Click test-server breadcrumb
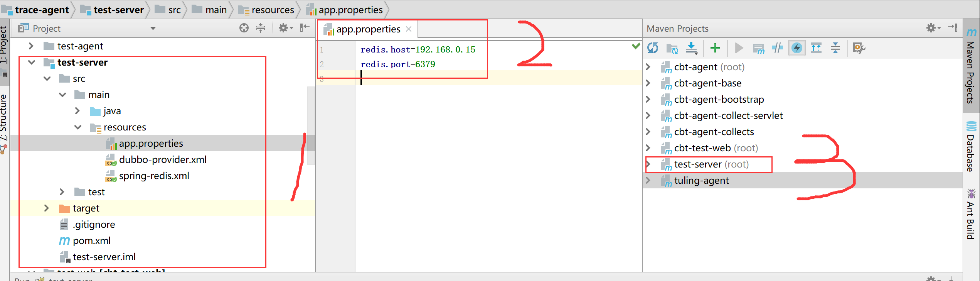 tap(112, 10)
